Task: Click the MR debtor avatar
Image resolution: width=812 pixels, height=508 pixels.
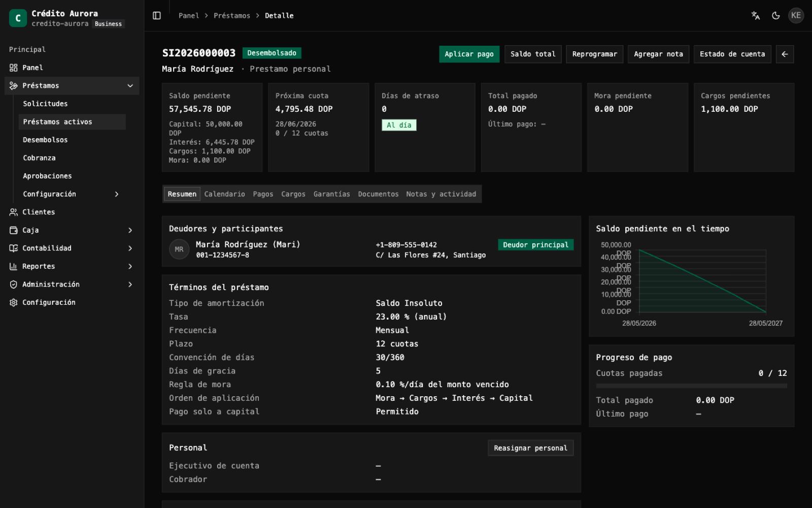Action: tap(179, 249)
